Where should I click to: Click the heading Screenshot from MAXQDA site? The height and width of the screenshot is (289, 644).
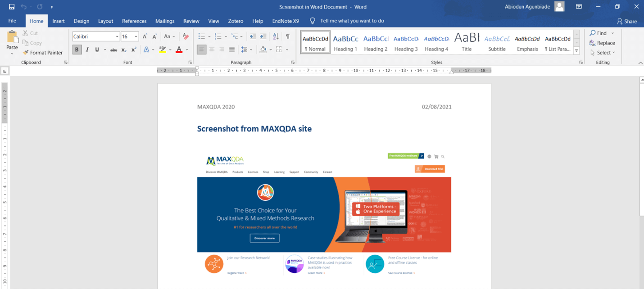254,129
